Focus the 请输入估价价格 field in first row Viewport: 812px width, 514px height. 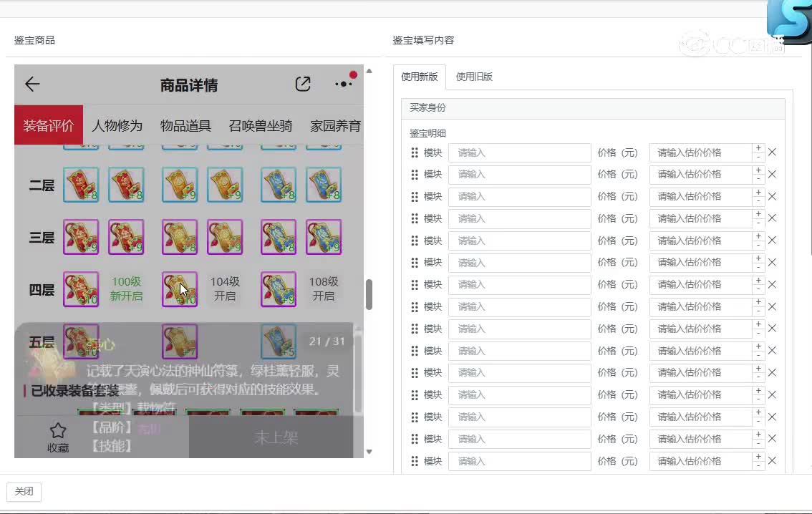point(700,152)
